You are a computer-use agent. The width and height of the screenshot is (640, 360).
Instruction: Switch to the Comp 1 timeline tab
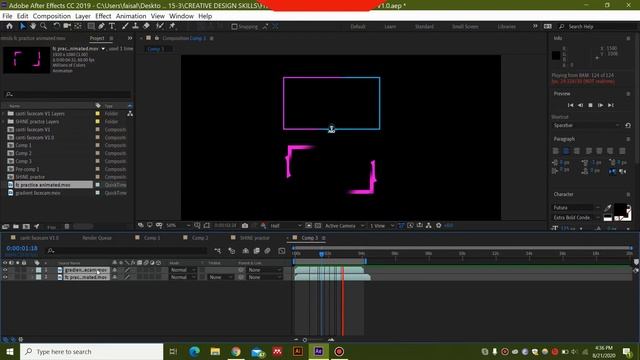click(152, 238)
